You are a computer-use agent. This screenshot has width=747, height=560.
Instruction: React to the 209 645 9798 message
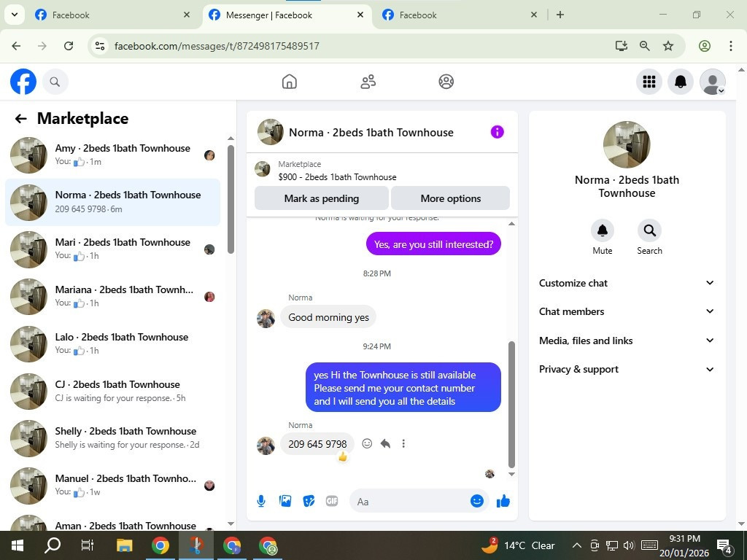367,444
